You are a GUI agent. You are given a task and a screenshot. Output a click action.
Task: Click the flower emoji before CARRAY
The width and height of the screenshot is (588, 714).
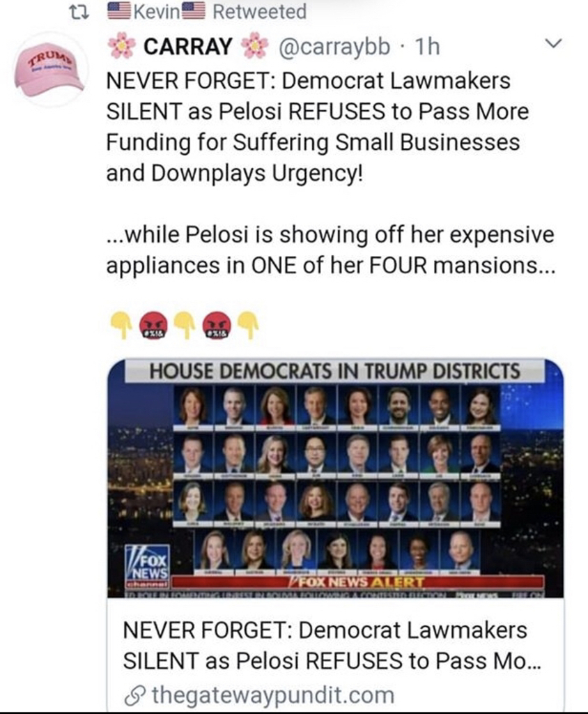(x=121, y=45)
